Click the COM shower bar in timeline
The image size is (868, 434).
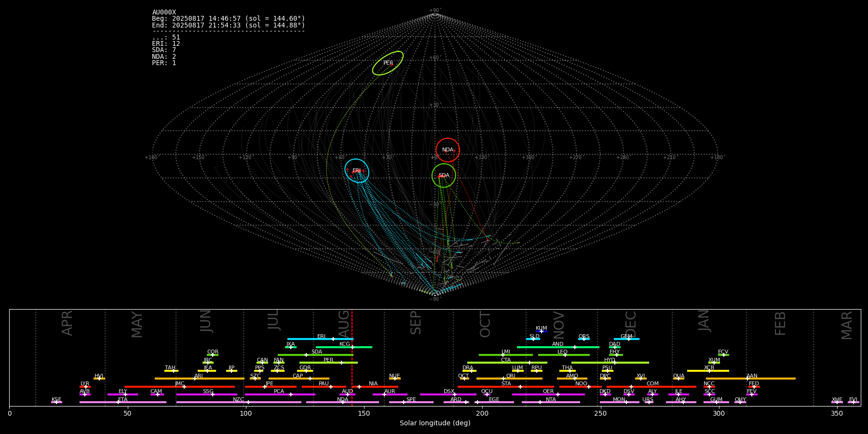coord(652,387)
